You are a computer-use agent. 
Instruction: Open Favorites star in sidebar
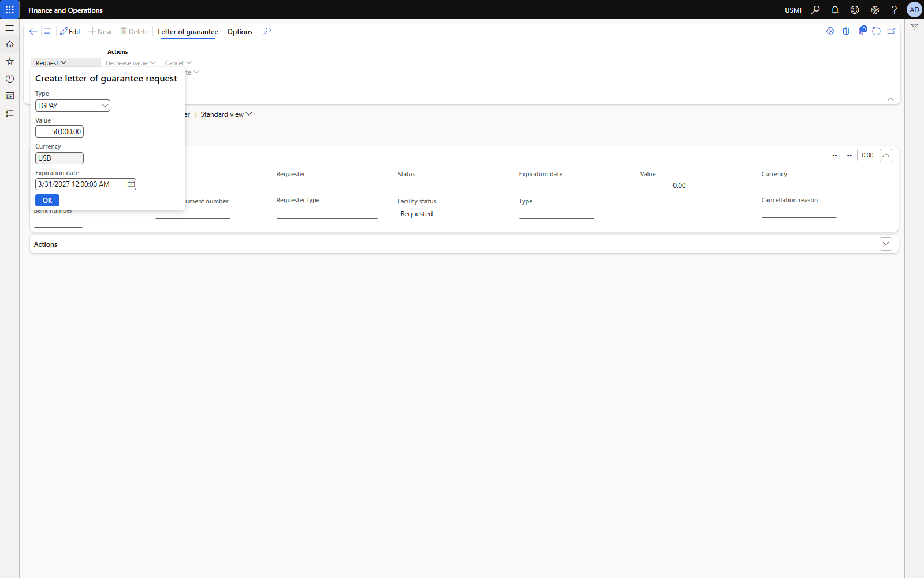click(10, 61)
